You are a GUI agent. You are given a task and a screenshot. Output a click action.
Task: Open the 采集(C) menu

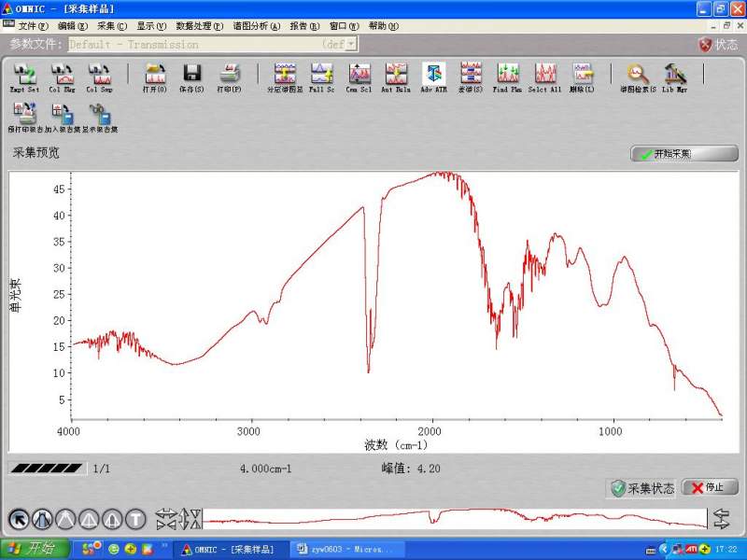112,26
